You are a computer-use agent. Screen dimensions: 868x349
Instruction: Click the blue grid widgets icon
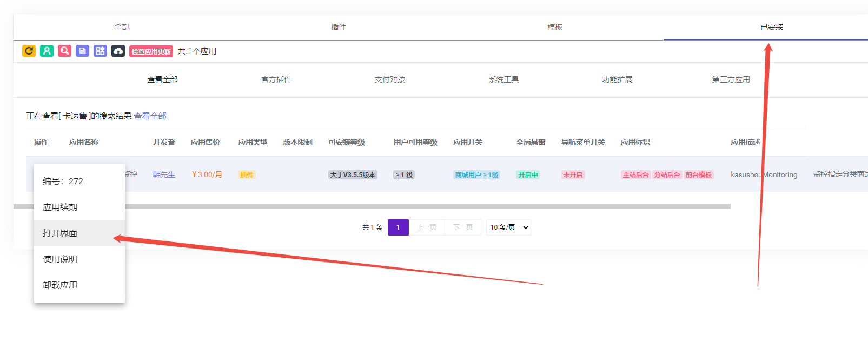(x=100, y=51)
